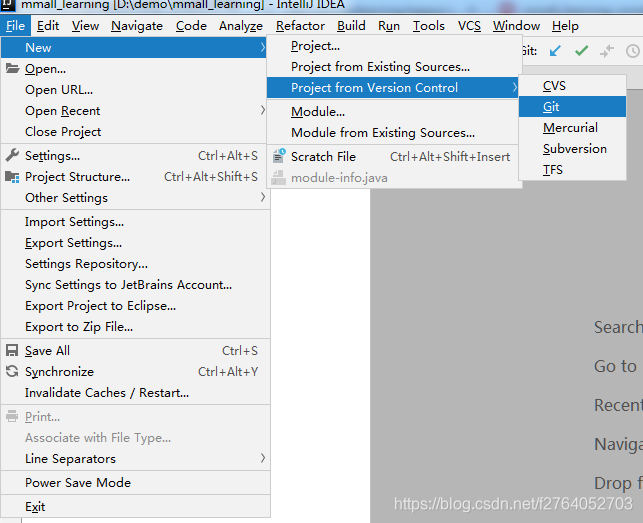643x523 pixels.
Task: Click the Save All floppy disk icon
Action: 12,350
